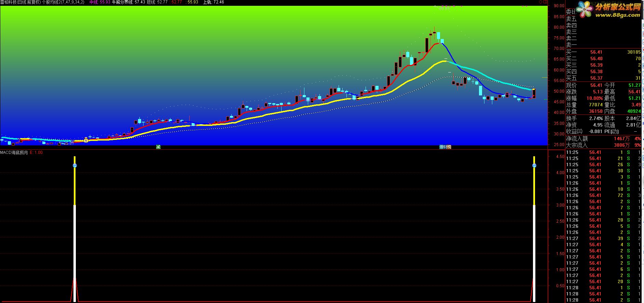Click the 买一 volume 30185

click(x=634, y=52)
